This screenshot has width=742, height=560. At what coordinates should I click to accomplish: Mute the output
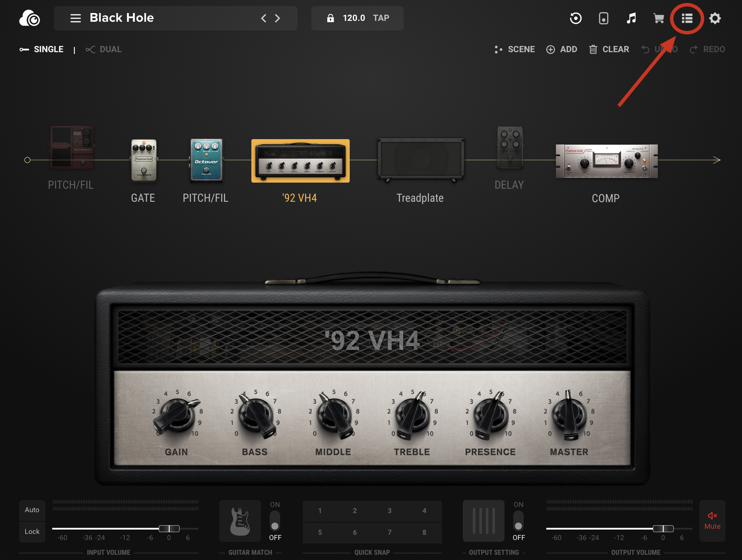click(712, 521)
